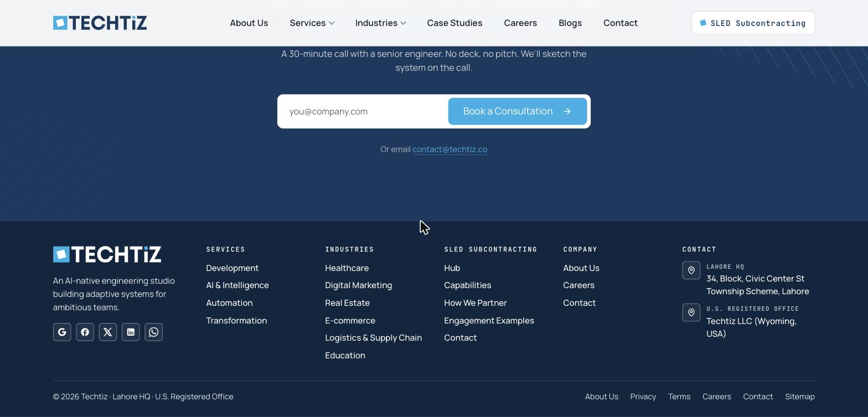Screen dimensions: 868x417
Task: Open Careers in the top navigation
Action: [520, 23]
